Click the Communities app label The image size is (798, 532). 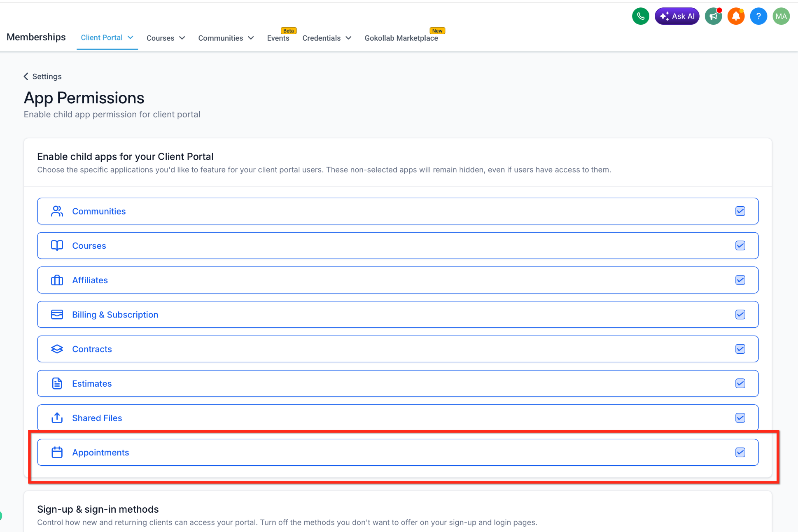(99, 211)
